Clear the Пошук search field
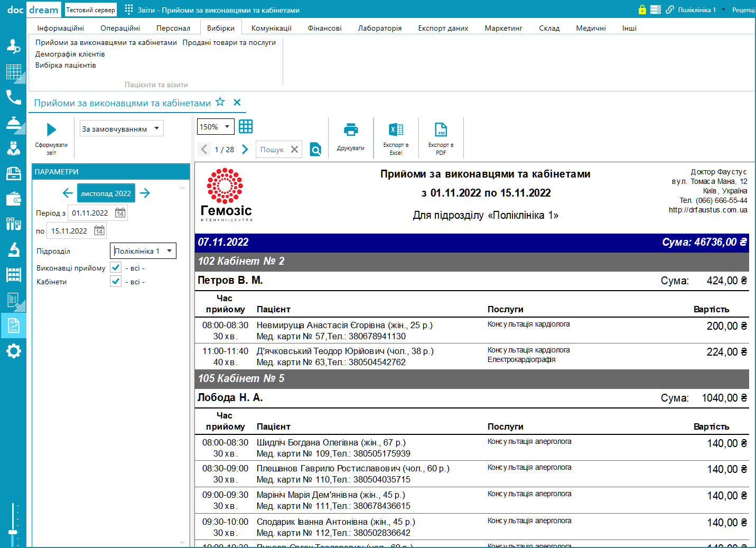Image resolution: width=756 pixels, height=548 pixels. tap(295, 150)
